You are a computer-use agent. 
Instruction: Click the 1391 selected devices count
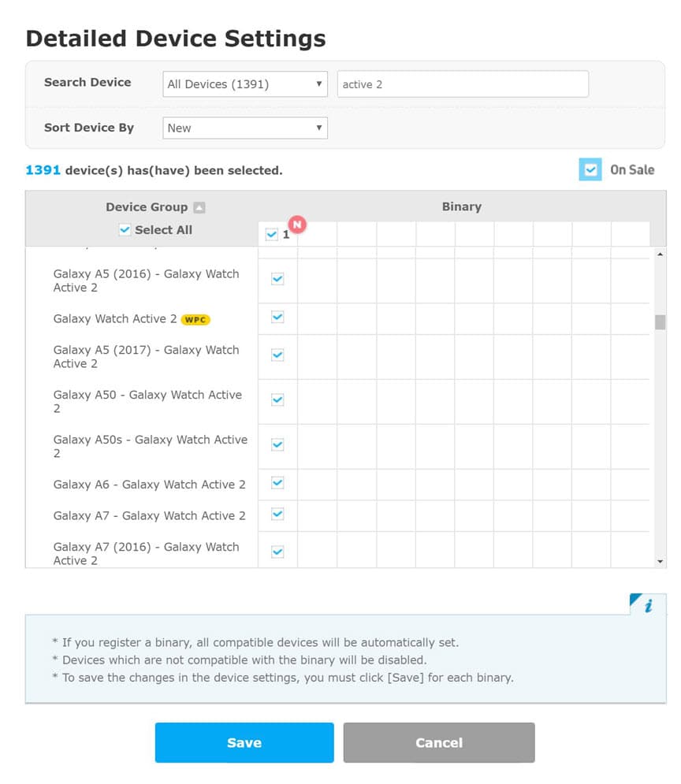point(43,170)
